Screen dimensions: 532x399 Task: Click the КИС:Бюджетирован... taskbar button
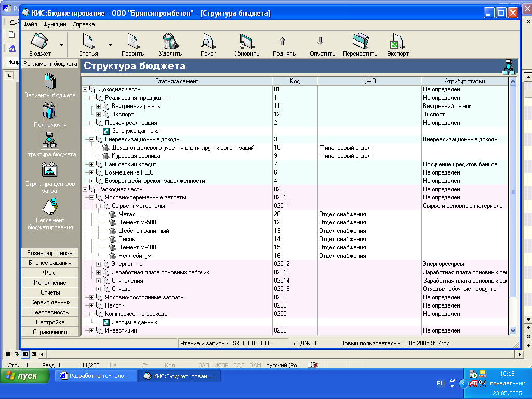[x=180, y=376]
